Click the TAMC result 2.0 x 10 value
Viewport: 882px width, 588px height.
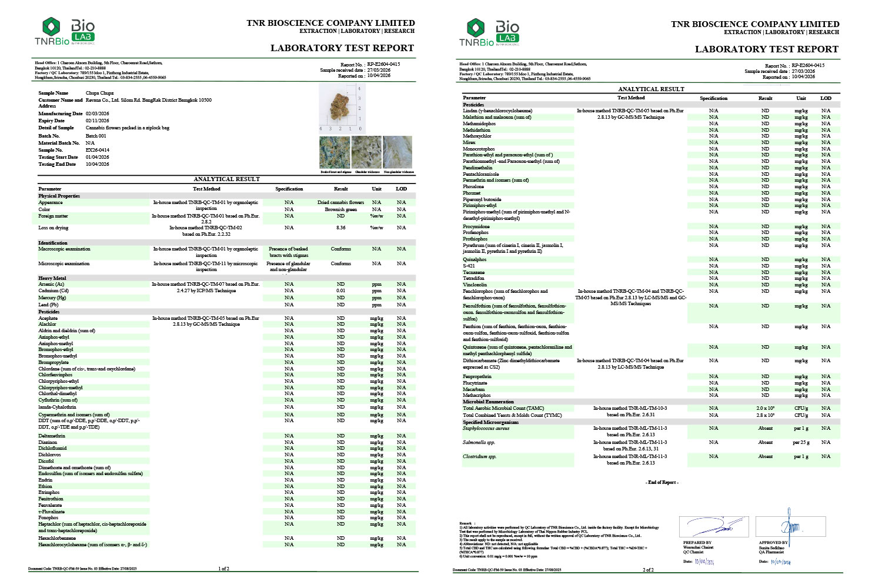766,408
